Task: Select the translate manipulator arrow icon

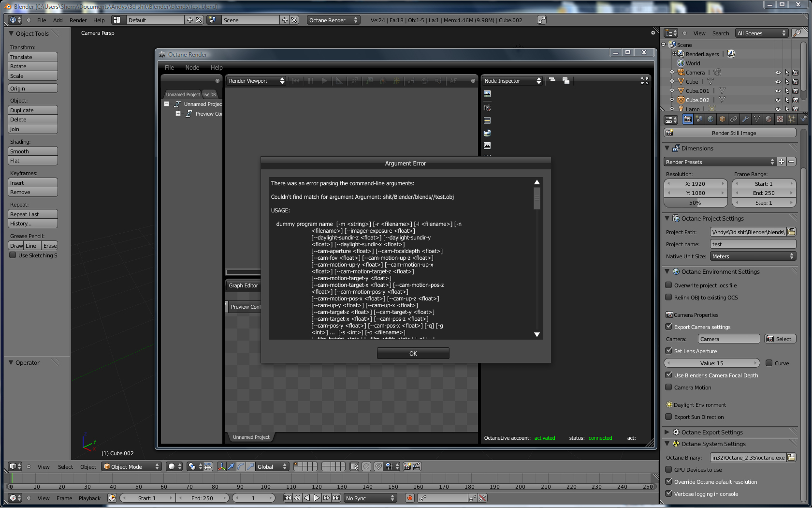Action: click(x=231, y=466)
